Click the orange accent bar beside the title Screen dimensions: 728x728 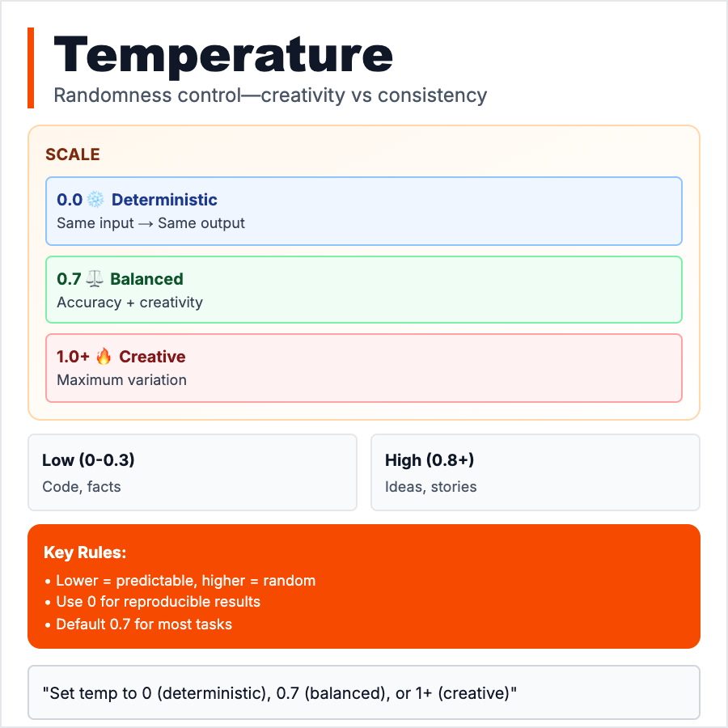(31, 68)
